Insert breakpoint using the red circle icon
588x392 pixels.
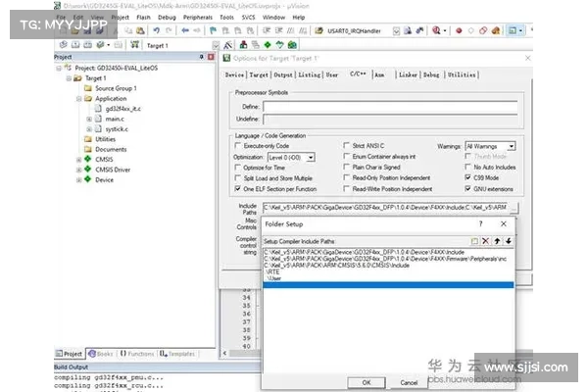pos(459,30)
